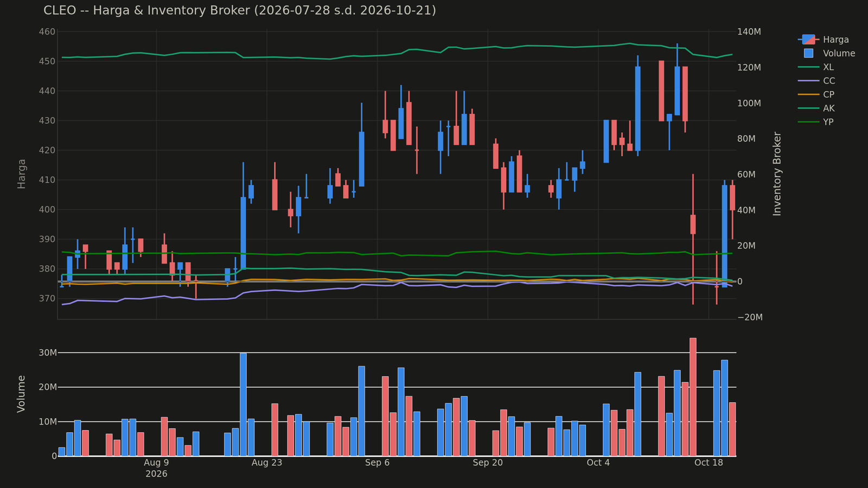
Task: Select the tallest red volume bar
Action: [693, 397]
